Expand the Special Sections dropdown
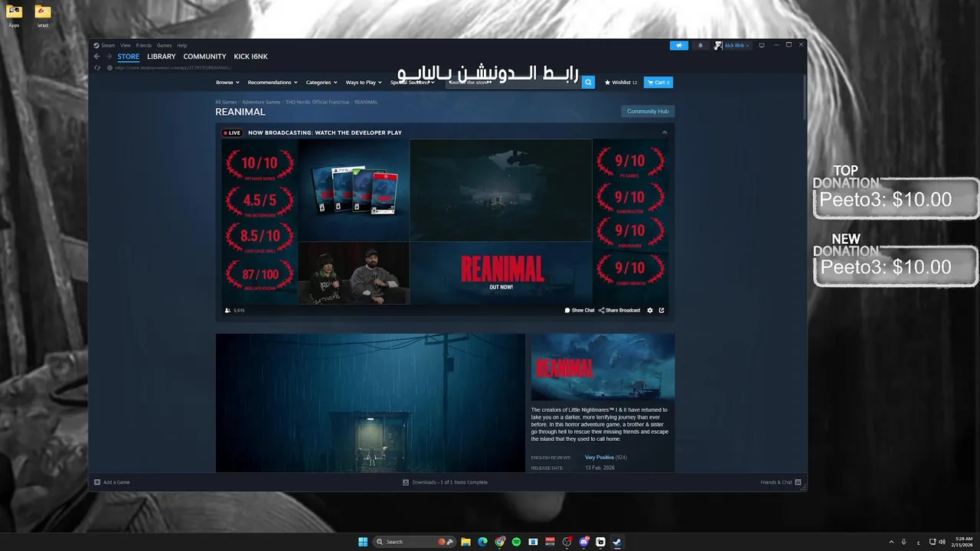 [x=412, y=82]
